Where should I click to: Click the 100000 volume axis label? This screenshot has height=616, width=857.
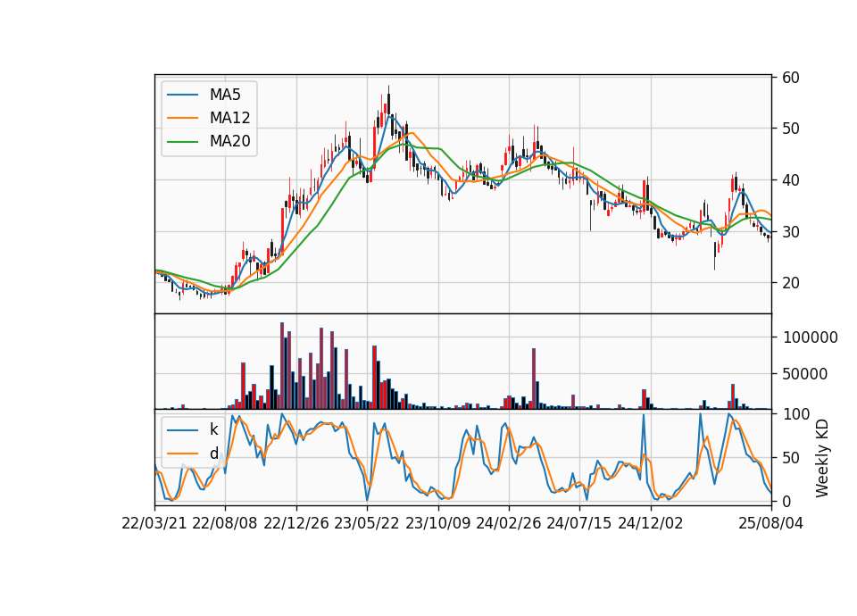point(811,337)
